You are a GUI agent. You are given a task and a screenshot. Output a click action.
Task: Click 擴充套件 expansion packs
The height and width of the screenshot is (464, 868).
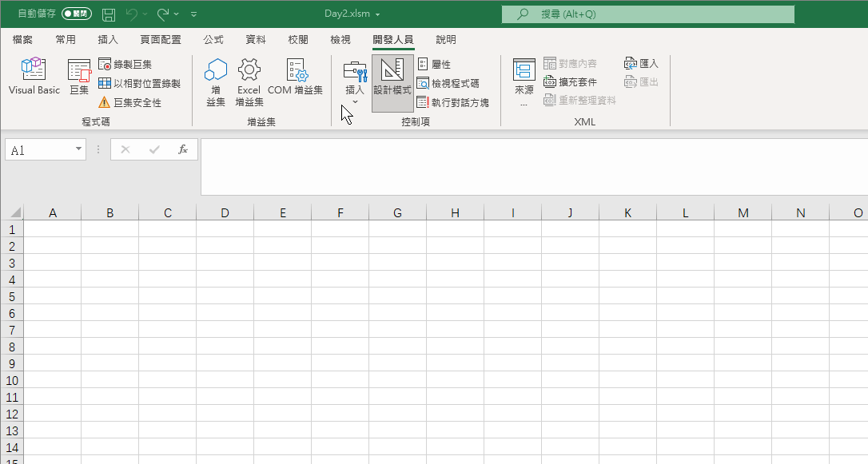570,81
